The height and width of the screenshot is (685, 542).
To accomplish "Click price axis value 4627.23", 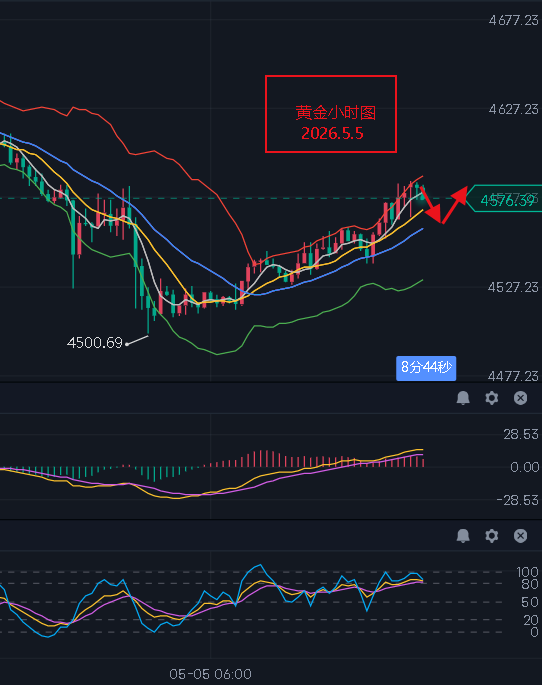I will tap(514, 109).
